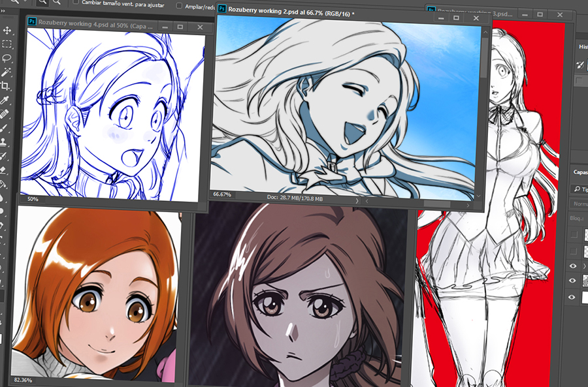
Task: Switch to the Capas panel tab
Action: (x=580, y=172)
